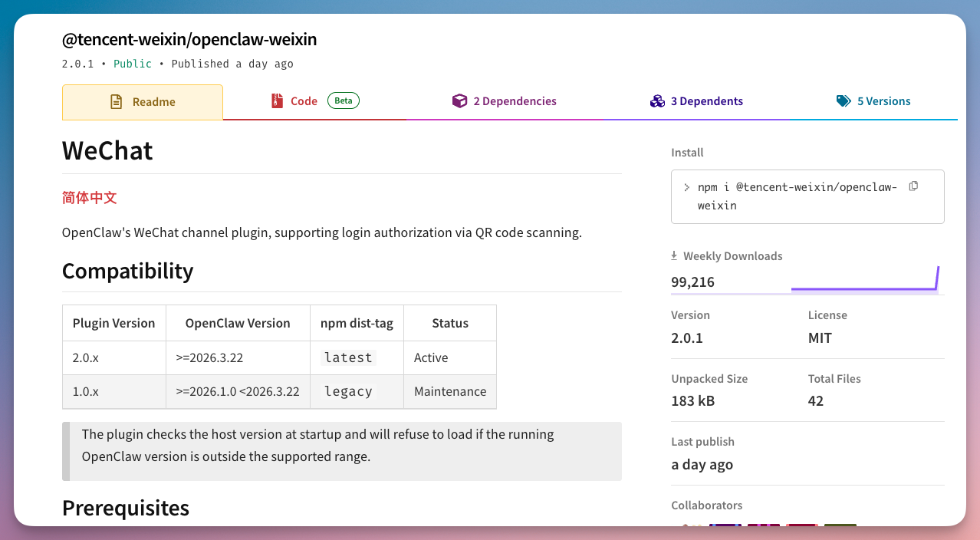Click the Readme document icon
This screenshot has height=540, width=980.
pos(117,102)
